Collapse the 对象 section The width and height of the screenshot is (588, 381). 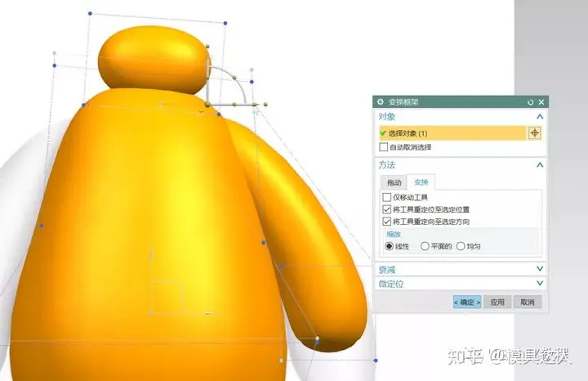[x=540, y=116]
